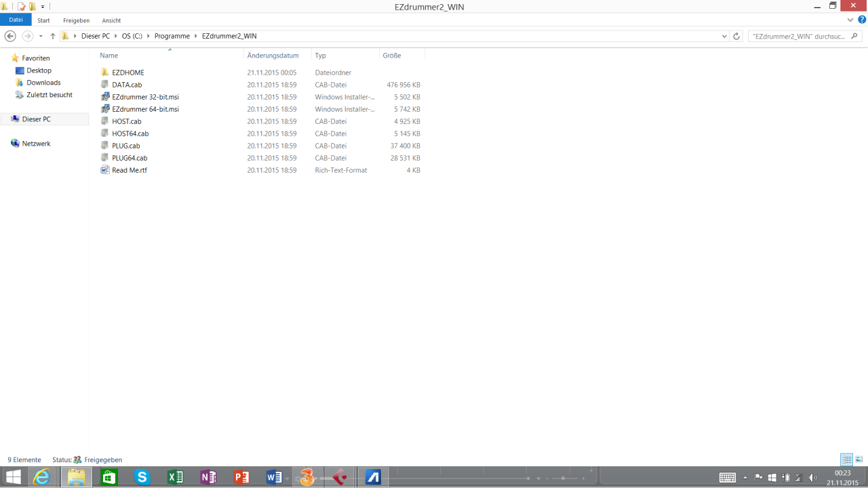Image resolution: width=868 pixels, height=488 pixels.
Task: Open OneNote from the taskbar
Action: 209,477
